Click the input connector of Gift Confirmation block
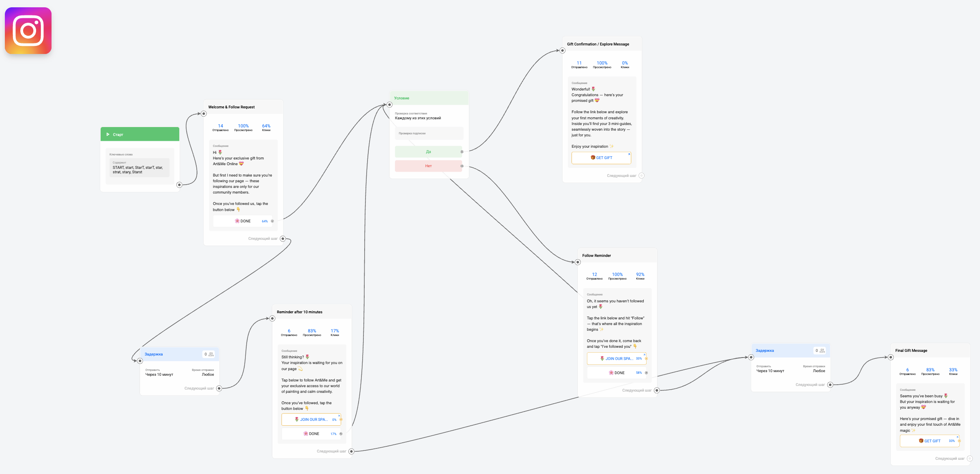The image size is (980, 474). pos(563,51)
